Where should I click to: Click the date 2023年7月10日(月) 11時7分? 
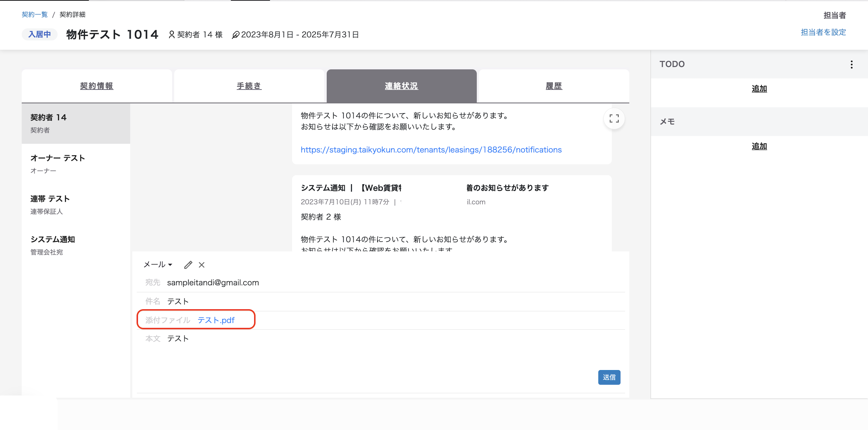pos(345,202)
